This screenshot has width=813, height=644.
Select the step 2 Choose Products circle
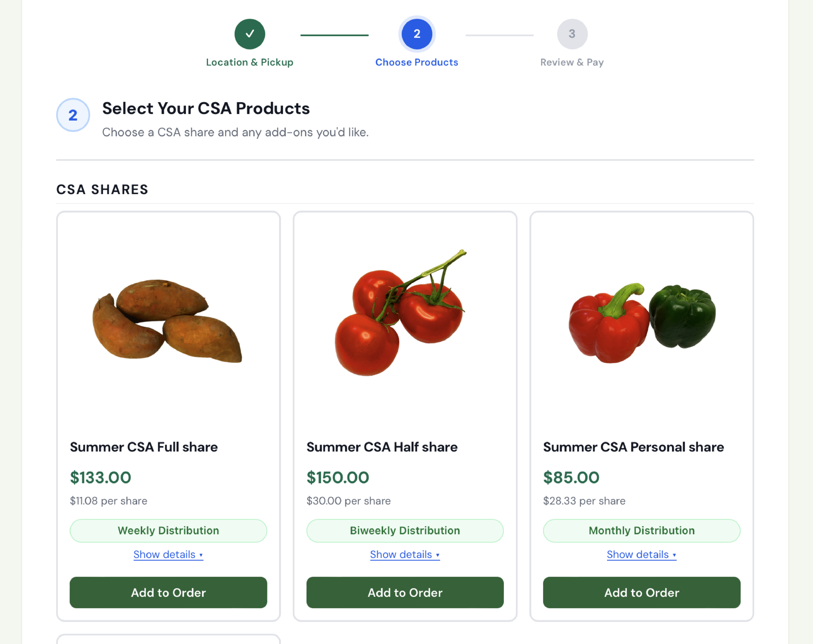[x=416, y=34]
